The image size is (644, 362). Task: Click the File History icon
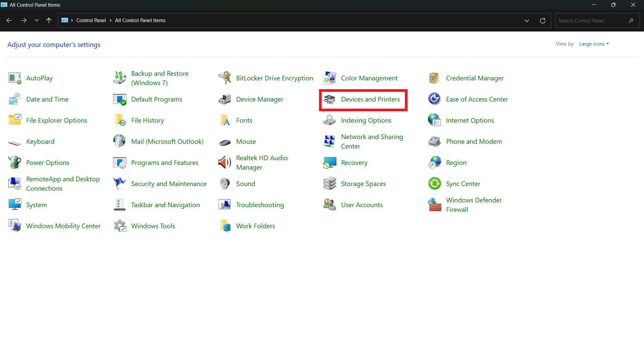pyautogui.click(x=120, y=120)
